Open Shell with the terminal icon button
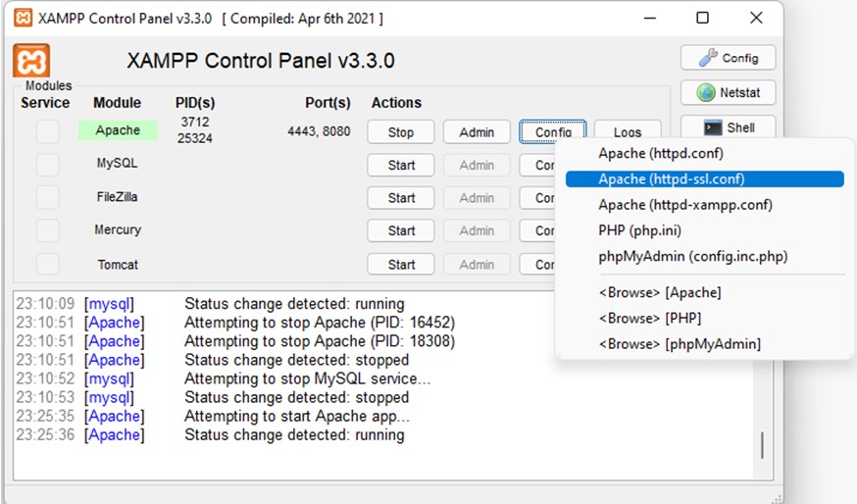857x504 pixels. (728, 127)
